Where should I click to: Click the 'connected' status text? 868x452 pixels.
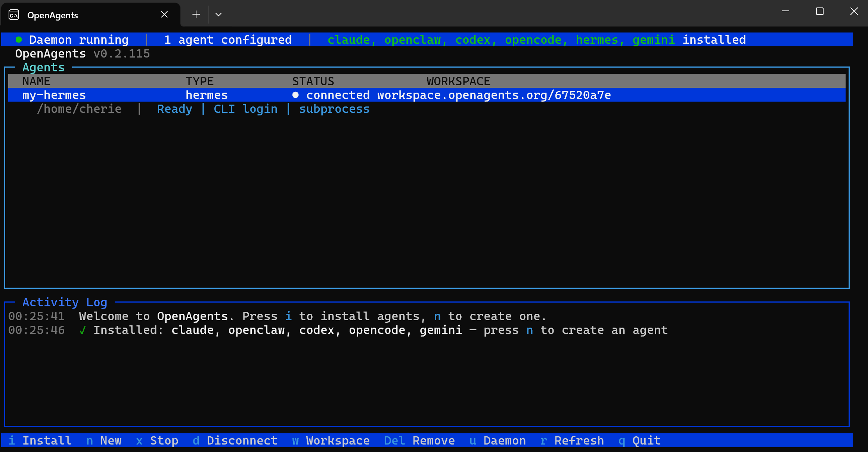pos(338,95)
